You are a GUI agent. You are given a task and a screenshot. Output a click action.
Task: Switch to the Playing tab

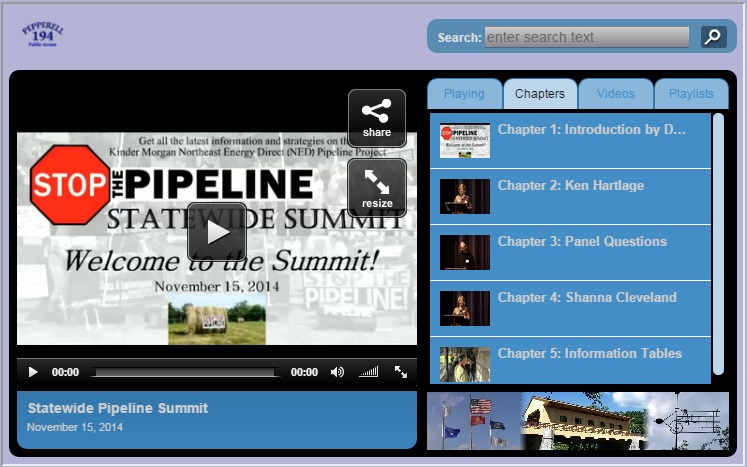(x=464, y=94)
